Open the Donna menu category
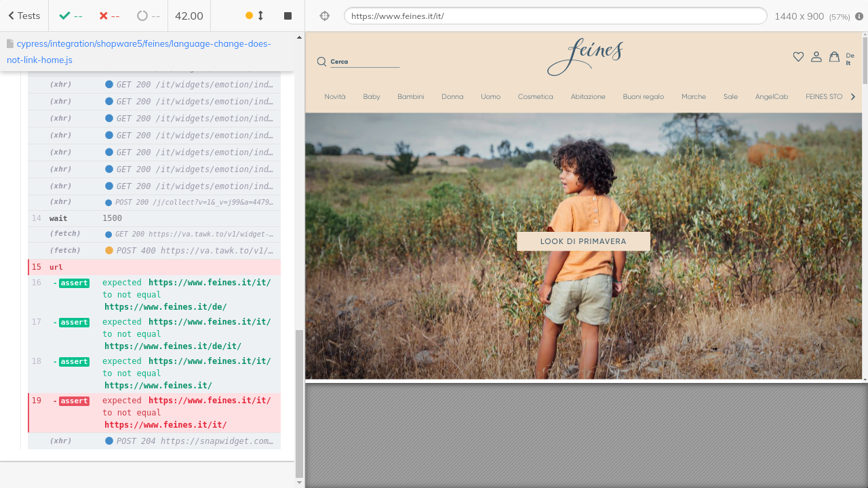Screen dimensions: 868x488 coord(452,97)
